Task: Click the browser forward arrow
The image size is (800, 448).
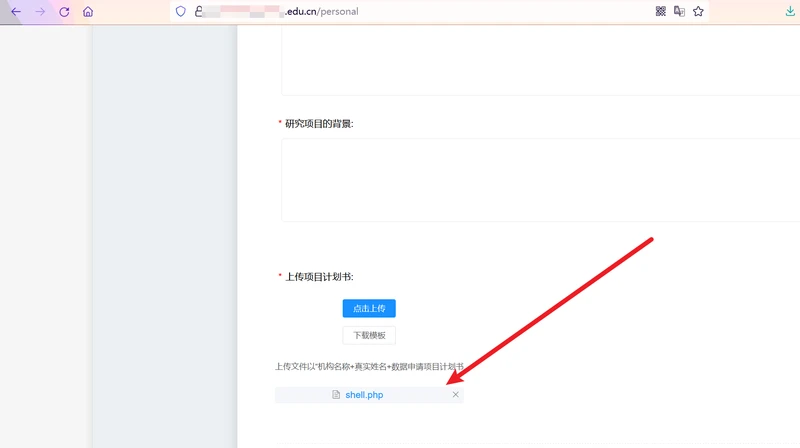Action: [x=40, y=11]
